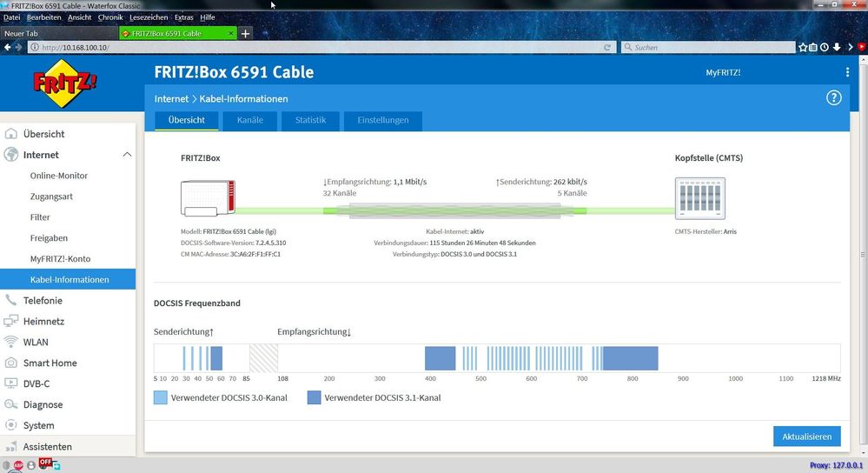Viewport: 868px width, 473px height.
Task: Expand the toolbar overflow chevron
Action: click(x=851, y=48)
